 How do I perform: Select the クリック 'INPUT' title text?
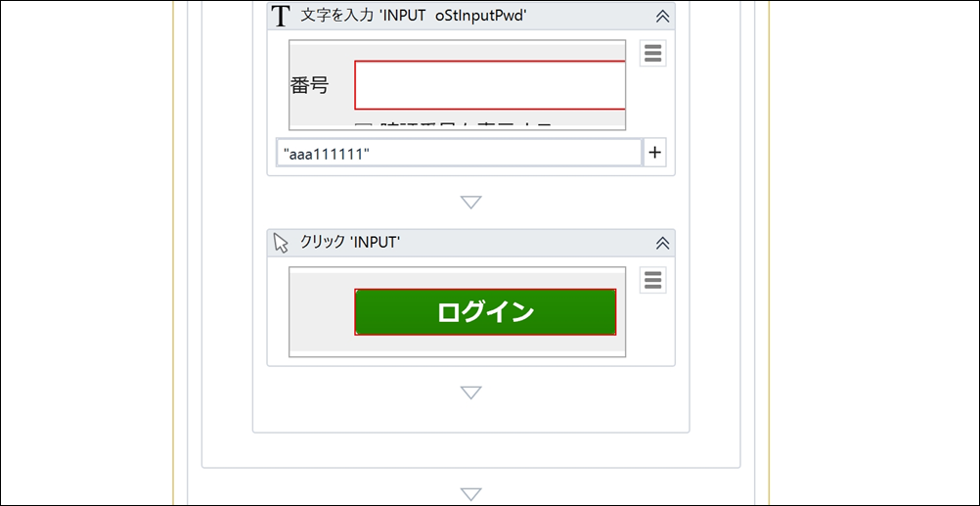tap(350, 243)
